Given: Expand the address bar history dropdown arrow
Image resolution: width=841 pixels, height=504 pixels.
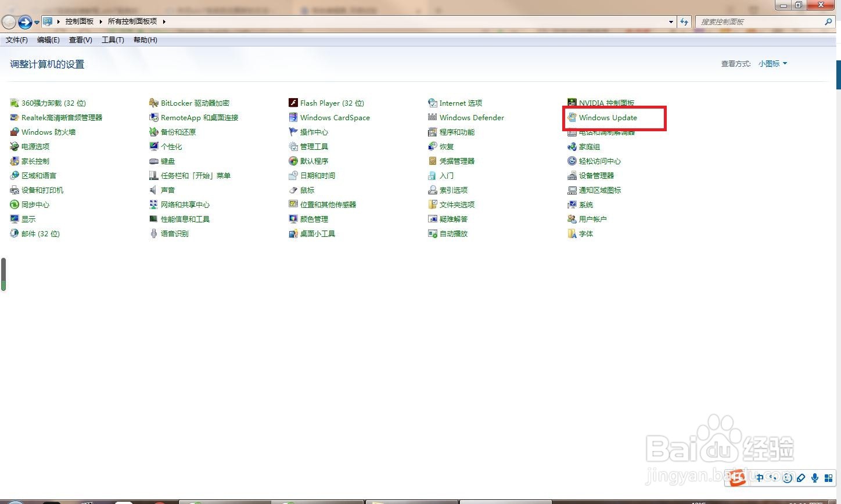Looking at the screenshot, I should click(x=671, y=21).
